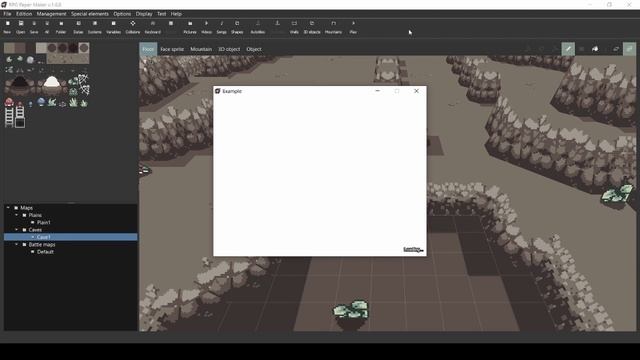Image resolution: width=640 pixels, height=360 pixels.
Task: Click the Open project toolbar icon
Action: point(20,27)
